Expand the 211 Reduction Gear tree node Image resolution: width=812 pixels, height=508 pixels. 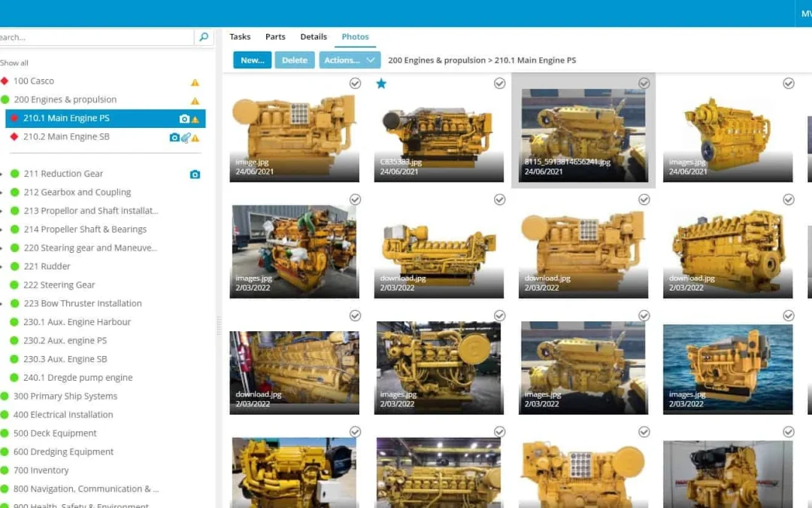(x=2, y=175)
